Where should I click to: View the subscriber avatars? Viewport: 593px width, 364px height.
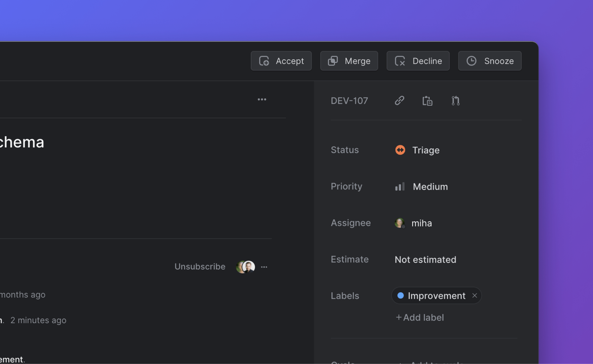coord(245,267)
